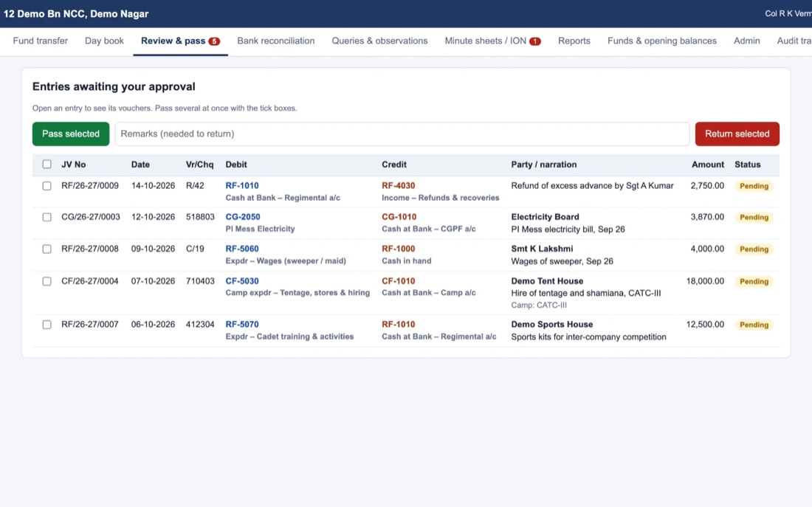Screen dimensions: 812x507
Task: Open Queries & observations tab
Action: click(x=379, y=41)
